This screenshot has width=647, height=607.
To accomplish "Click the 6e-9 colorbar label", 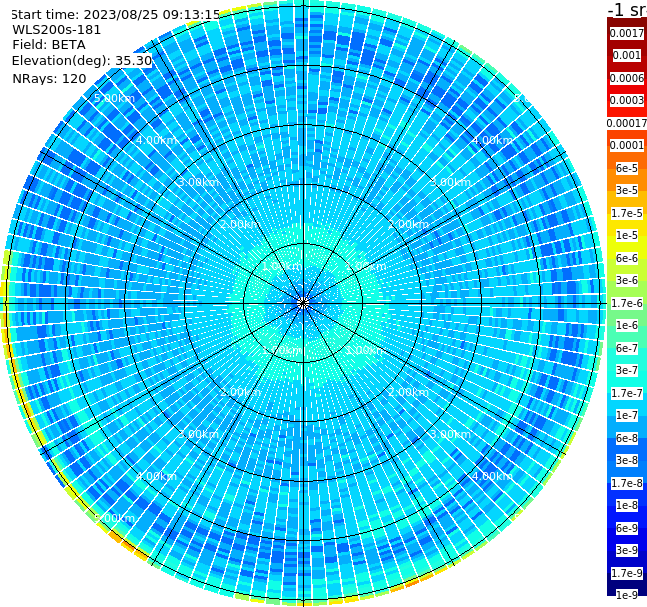I will coord(627,528).
